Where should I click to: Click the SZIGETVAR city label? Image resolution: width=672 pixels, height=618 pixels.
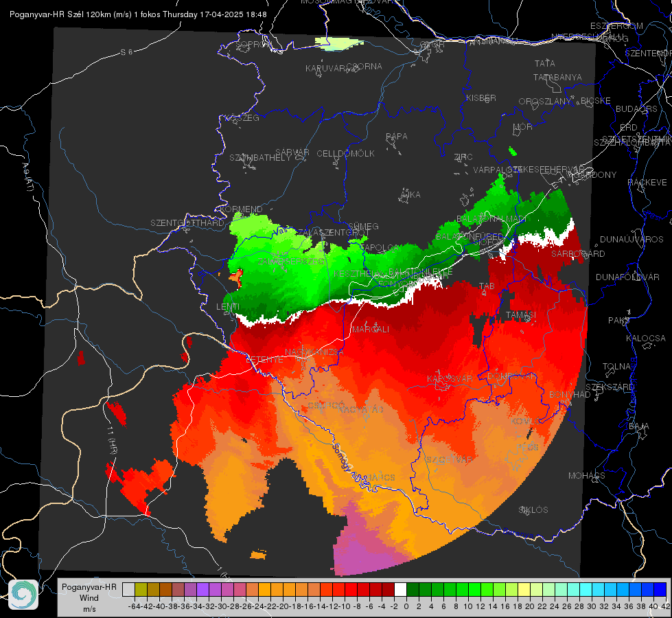449,460
